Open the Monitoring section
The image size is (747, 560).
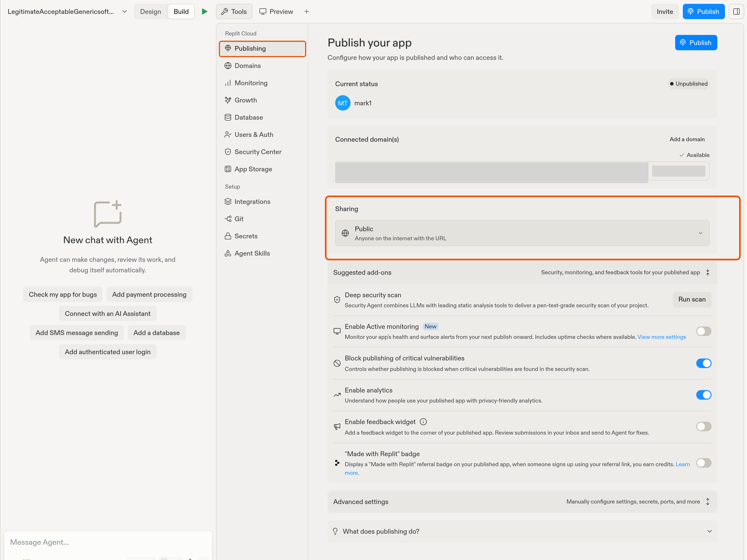262,83
